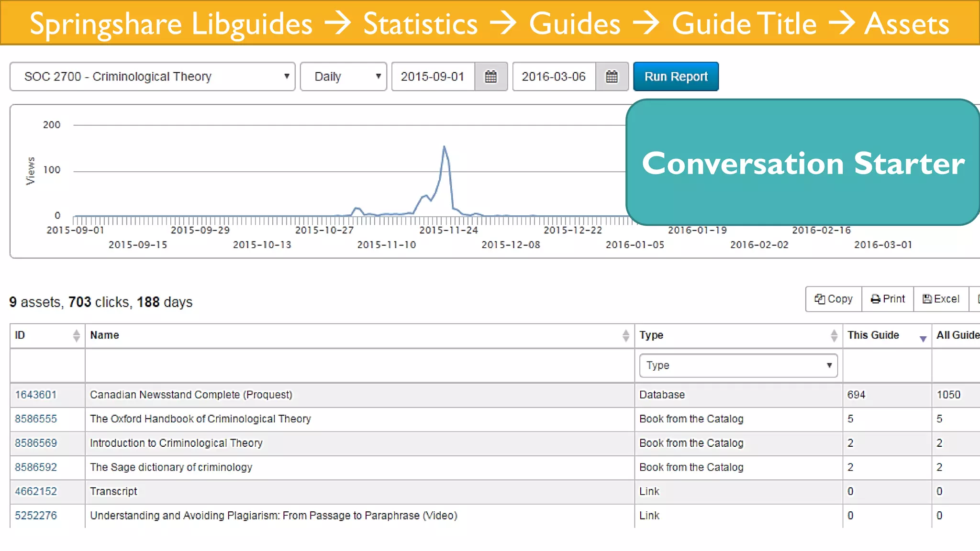
Task: Open asset ID 8586592 link
Action: [x=36, y=467]
